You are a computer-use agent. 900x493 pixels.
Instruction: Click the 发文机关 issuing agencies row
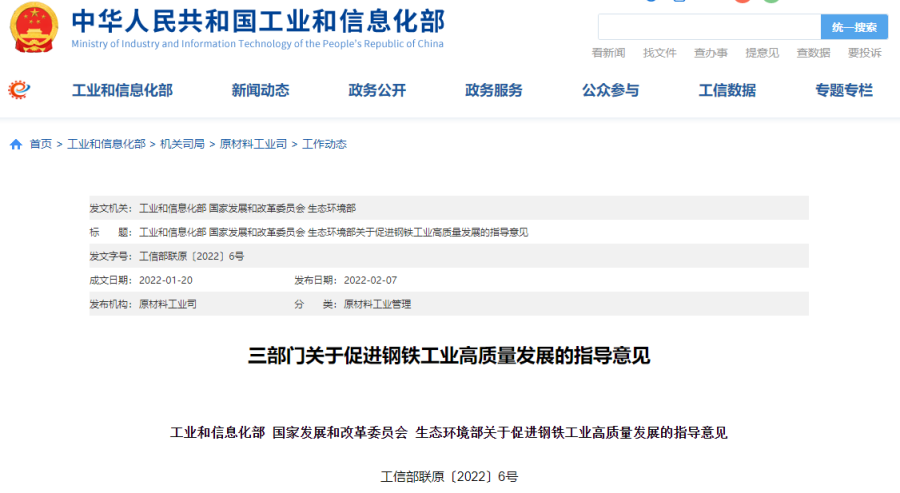coord(449,208)
